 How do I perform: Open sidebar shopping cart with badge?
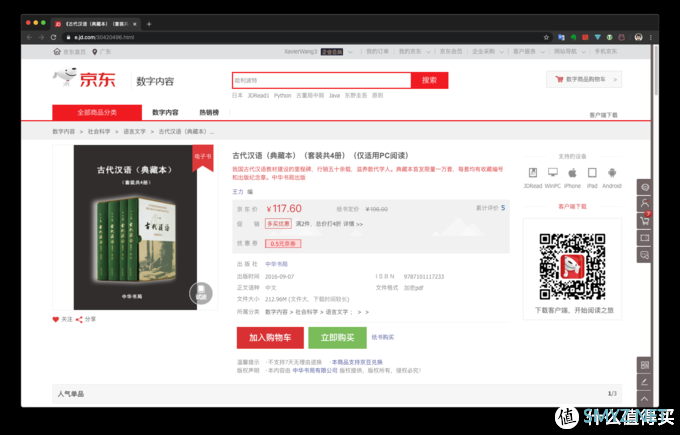pos(644,220)
